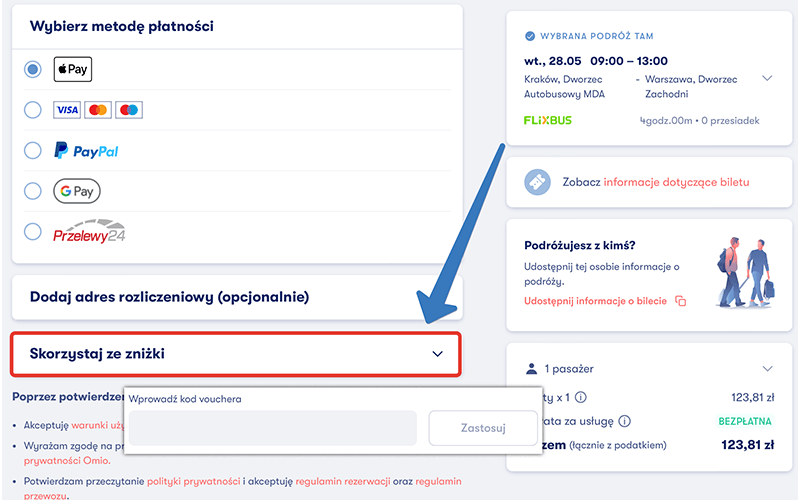Click the Mastercard logo
The height and width of the screenshot is (500, 800).
click(x=98, y=110)
